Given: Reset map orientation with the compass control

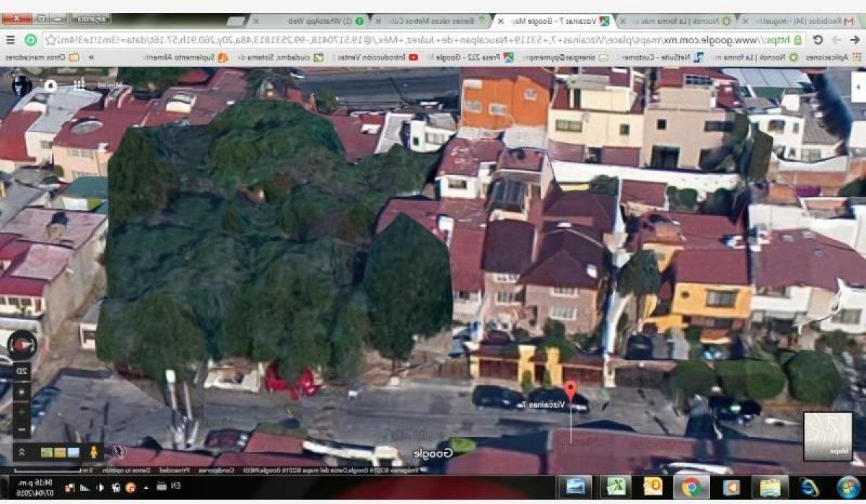Looking at the screenshot, I should (x=22, y=344).
